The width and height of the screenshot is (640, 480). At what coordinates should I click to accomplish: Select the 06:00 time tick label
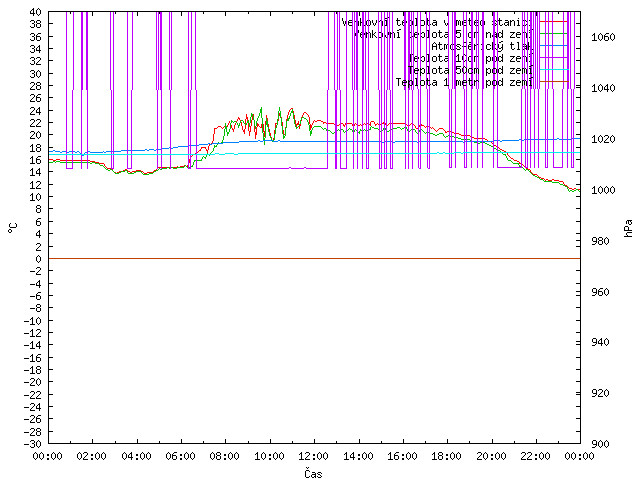coord(180,456)
